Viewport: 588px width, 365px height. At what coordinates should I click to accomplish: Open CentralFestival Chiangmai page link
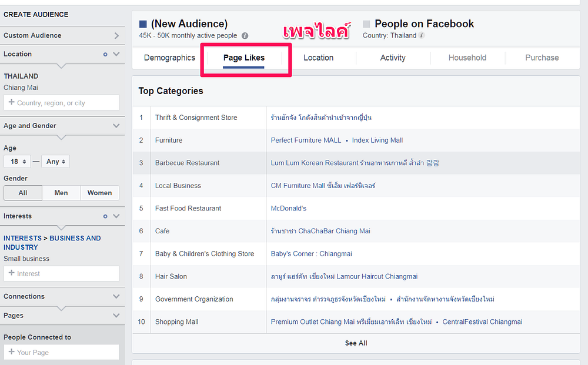(482, 322)
